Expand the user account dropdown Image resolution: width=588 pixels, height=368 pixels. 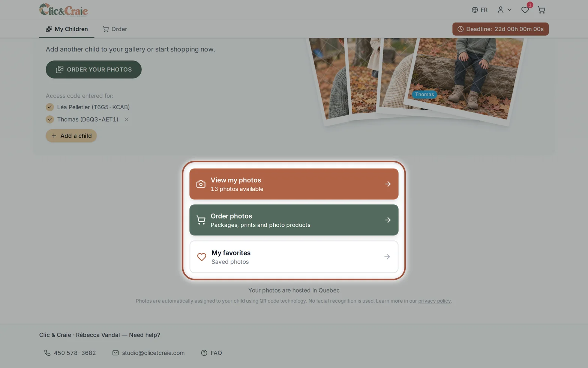coord(504,10)
